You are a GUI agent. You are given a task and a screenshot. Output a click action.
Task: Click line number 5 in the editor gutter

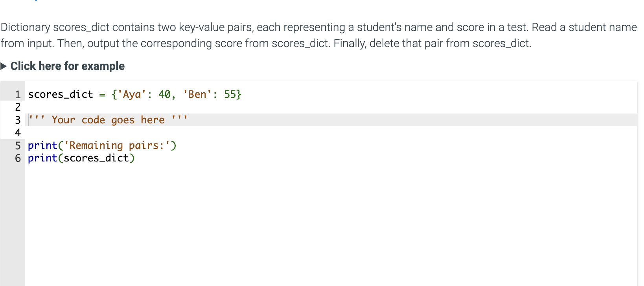click(18, 145)
